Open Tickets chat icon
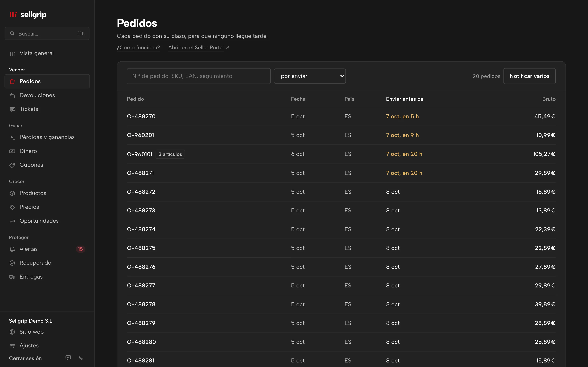This screenshot has width=588, height=367. point(12,109)
